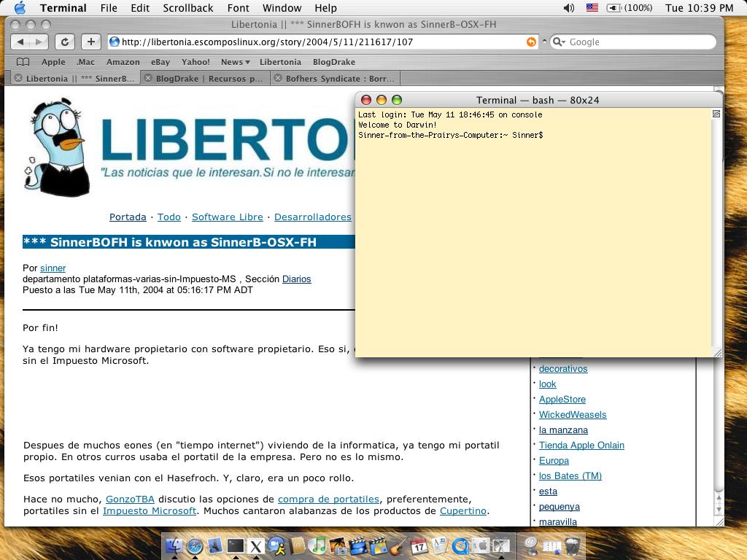Launch Mail from the Dock

click(215, 545)
